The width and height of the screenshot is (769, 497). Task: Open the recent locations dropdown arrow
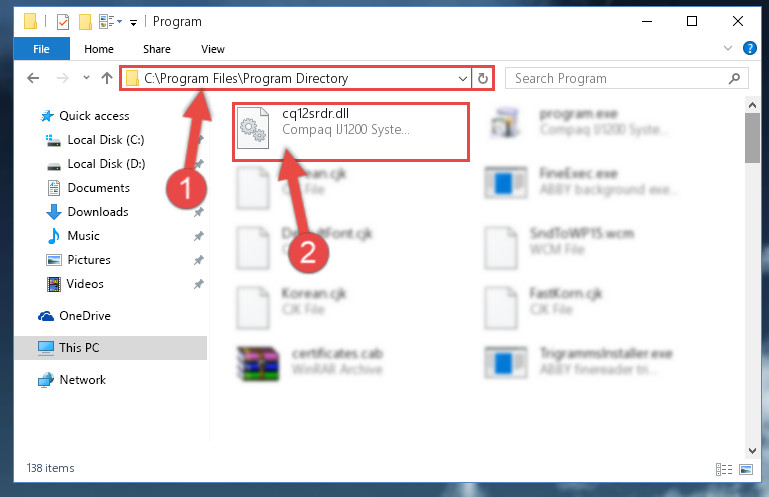click(86, 78)
